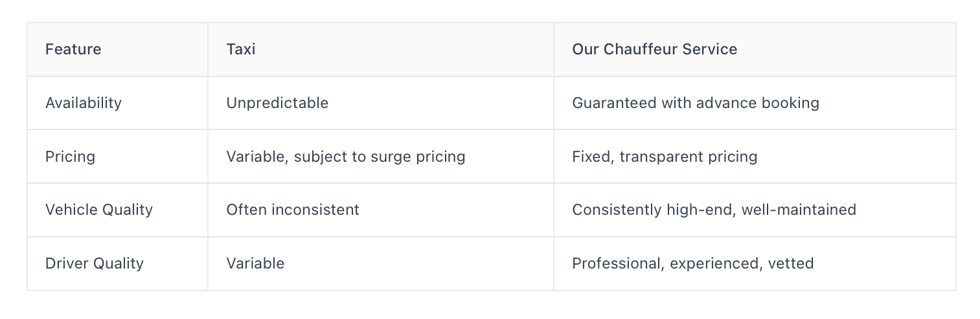Click the Unpredictable cell
This screenshot has height=319, width=980.
[277, 103]
